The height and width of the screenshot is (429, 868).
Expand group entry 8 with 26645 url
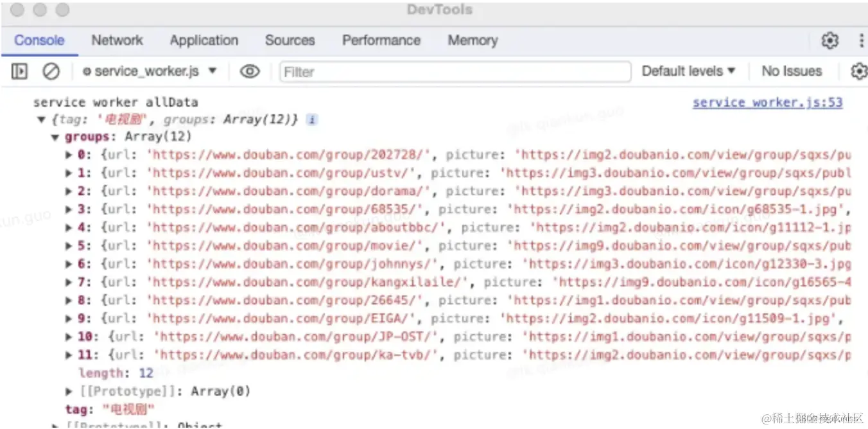click(x=69, y=300)
